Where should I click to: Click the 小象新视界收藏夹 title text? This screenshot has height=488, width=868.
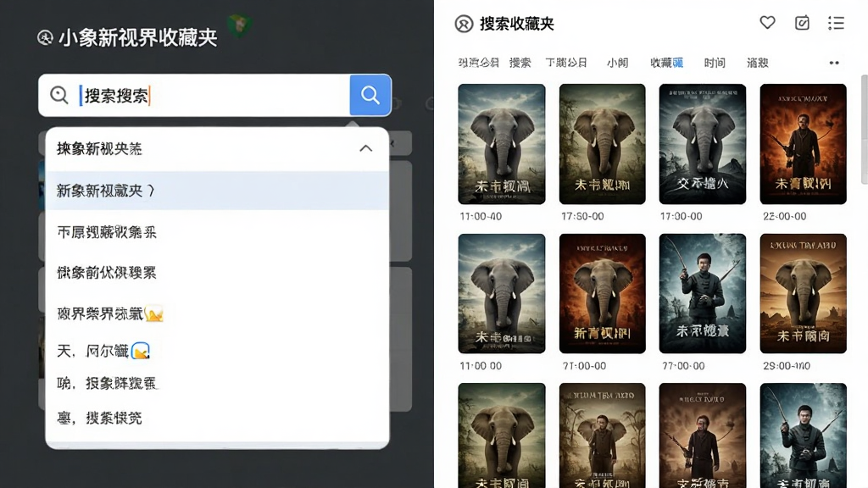tap(138, 37)
